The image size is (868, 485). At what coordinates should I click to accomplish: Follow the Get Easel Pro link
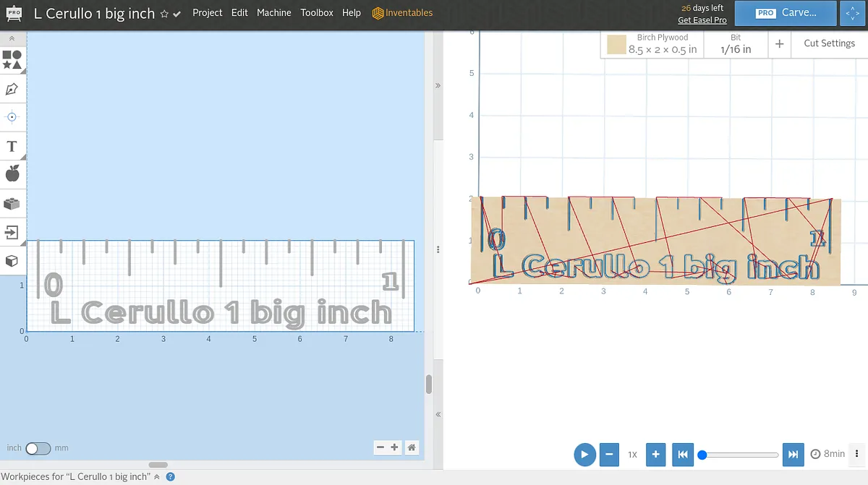click(x=702, y=20)
